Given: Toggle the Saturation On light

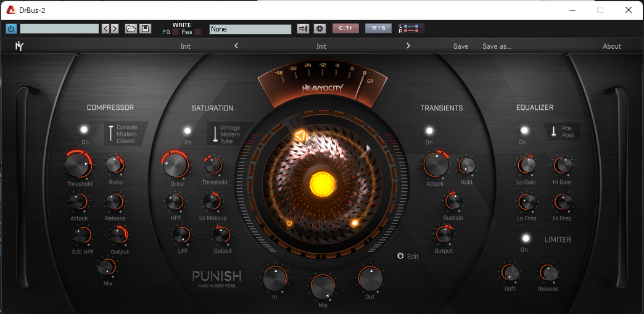Looking at the screenshot, I should [188, 131].
